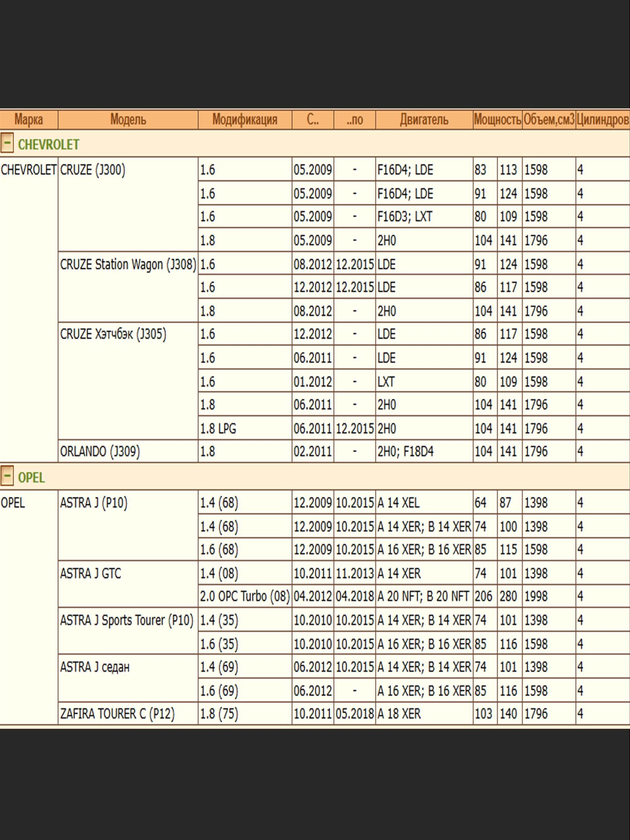Click the Мощность column header
Viewport: 630px width, 840px height.
(497, 120)
